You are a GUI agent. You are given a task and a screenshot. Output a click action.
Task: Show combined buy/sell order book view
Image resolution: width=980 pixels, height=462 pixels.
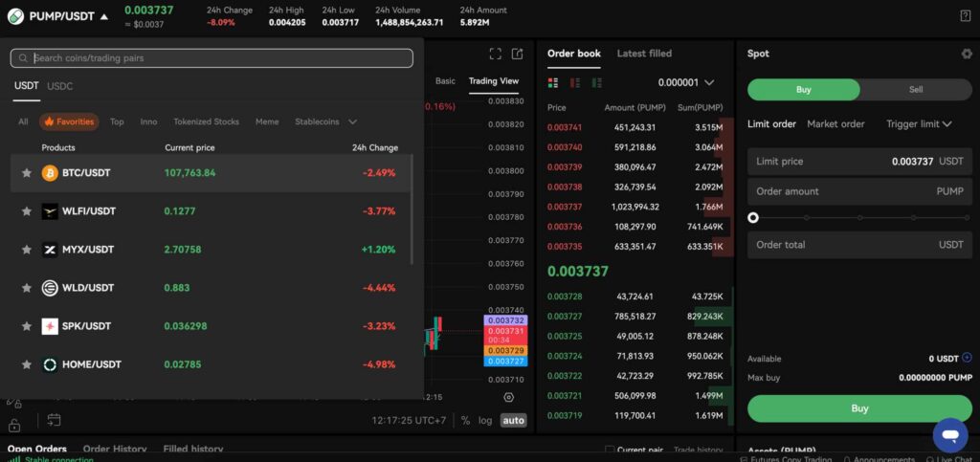tap(552, 82)
